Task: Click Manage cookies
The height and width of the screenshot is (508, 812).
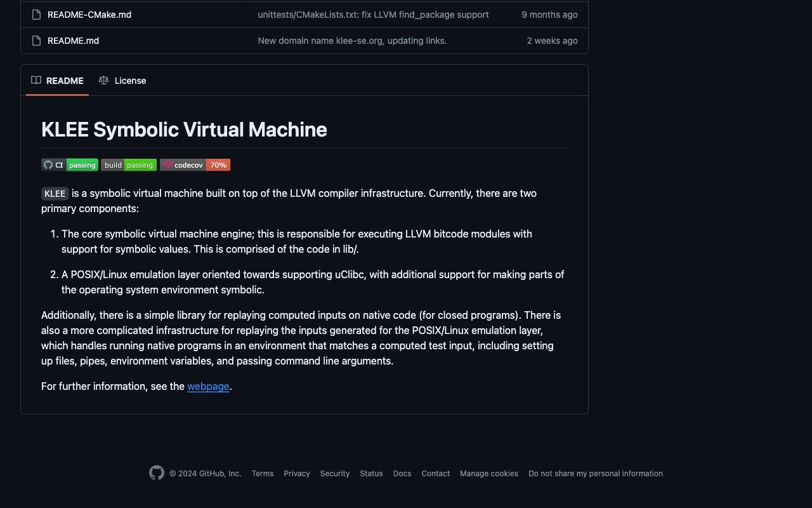Action: 489,474
